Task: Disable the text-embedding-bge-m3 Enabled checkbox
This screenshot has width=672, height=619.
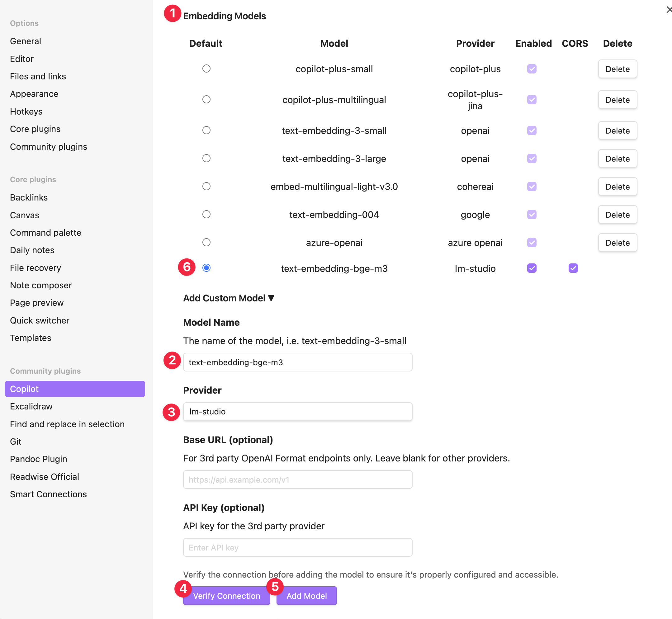Action: (x=532, y=268)
